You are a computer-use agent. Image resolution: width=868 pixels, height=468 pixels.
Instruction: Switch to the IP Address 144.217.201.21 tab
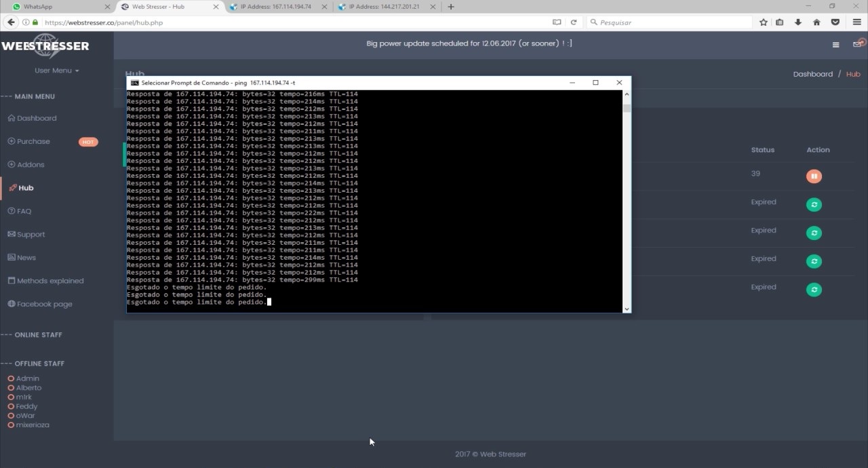[x=387, y=7]
